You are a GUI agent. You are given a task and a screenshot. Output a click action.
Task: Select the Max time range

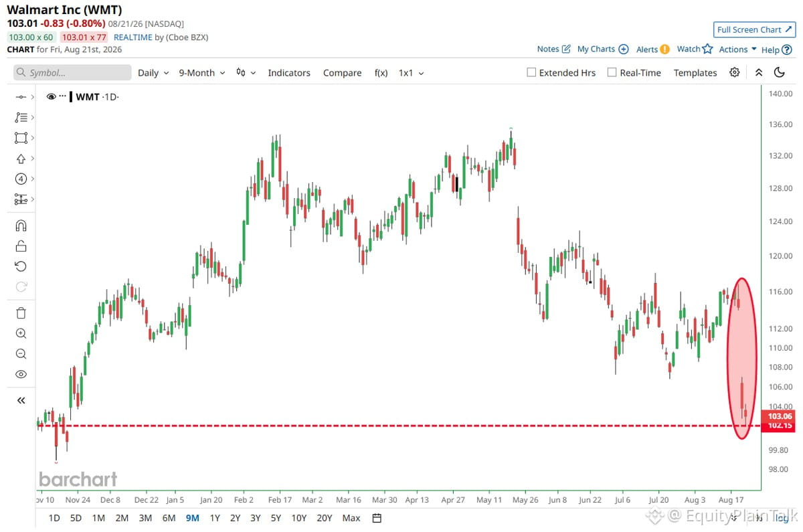pos(351,518)
